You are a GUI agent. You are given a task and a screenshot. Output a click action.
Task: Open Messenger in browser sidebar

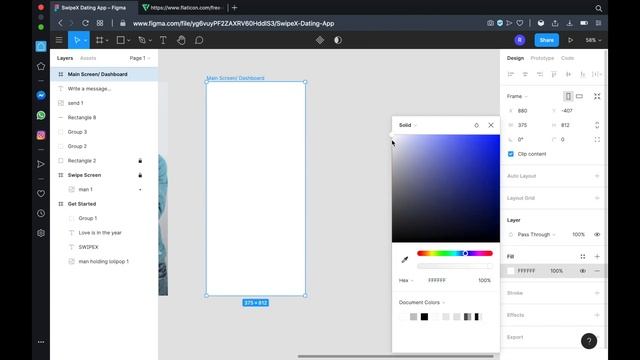(x=41, y=95)
